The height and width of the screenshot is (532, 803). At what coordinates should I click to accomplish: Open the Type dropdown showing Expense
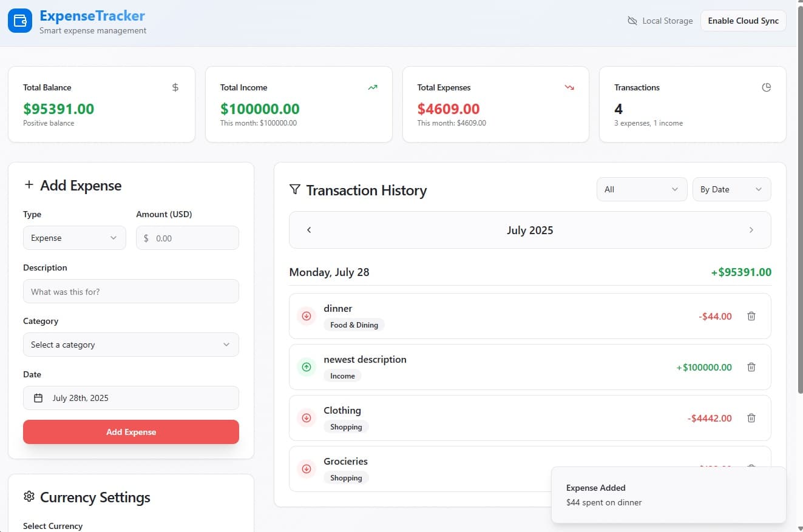74,238
